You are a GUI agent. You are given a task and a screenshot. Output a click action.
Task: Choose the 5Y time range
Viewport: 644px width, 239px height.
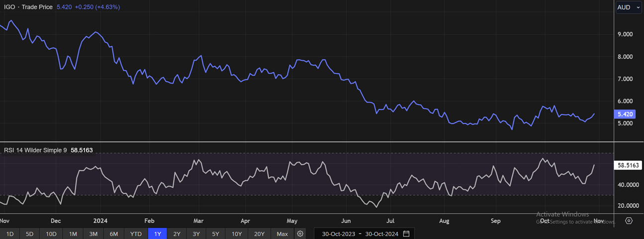tap(215, 234)
